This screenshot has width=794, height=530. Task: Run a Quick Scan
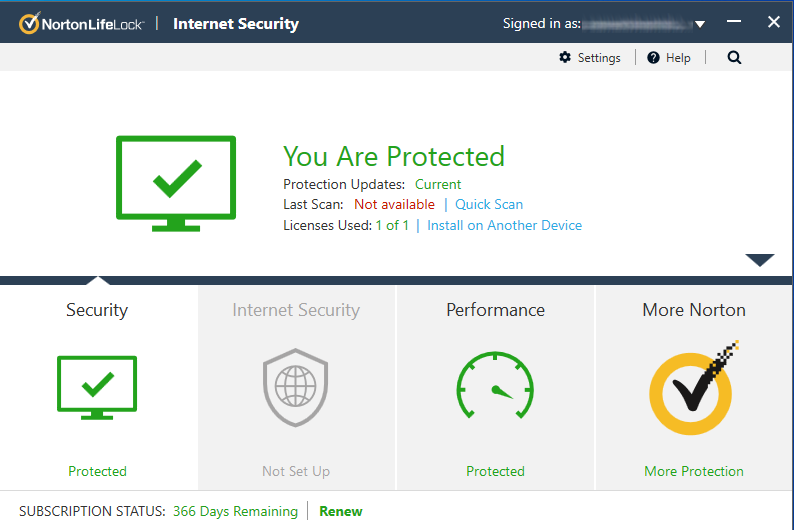coord(489,204)
